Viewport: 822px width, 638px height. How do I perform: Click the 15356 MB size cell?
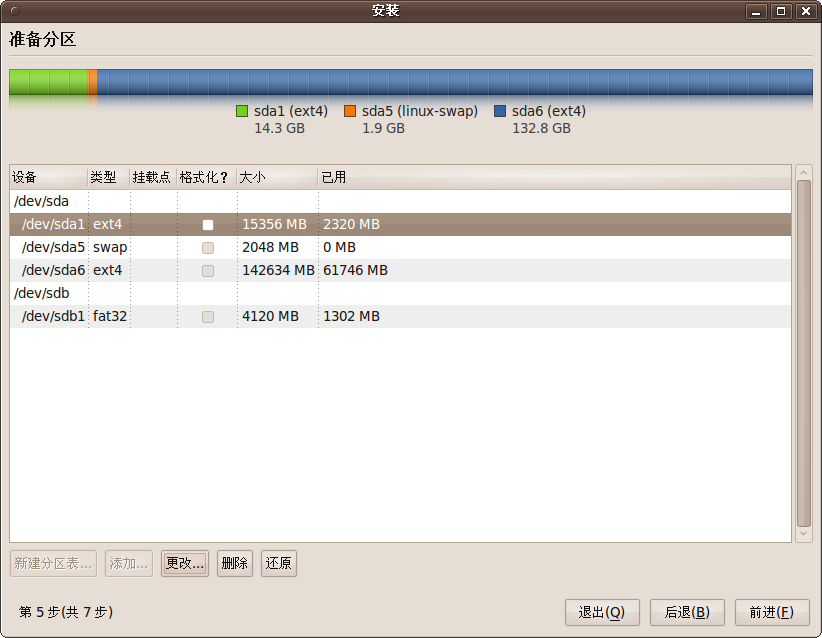pyautogui.click(x=274, y=224)
